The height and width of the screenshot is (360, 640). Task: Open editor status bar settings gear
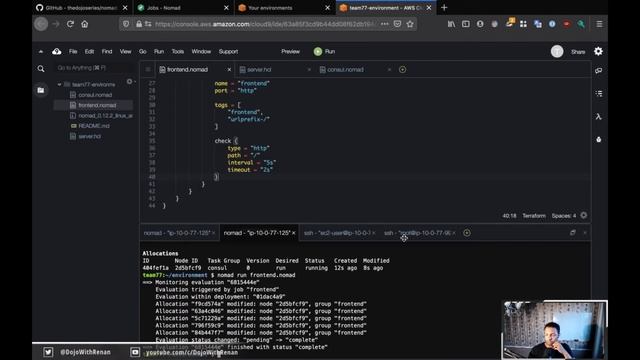pos(584,216)
